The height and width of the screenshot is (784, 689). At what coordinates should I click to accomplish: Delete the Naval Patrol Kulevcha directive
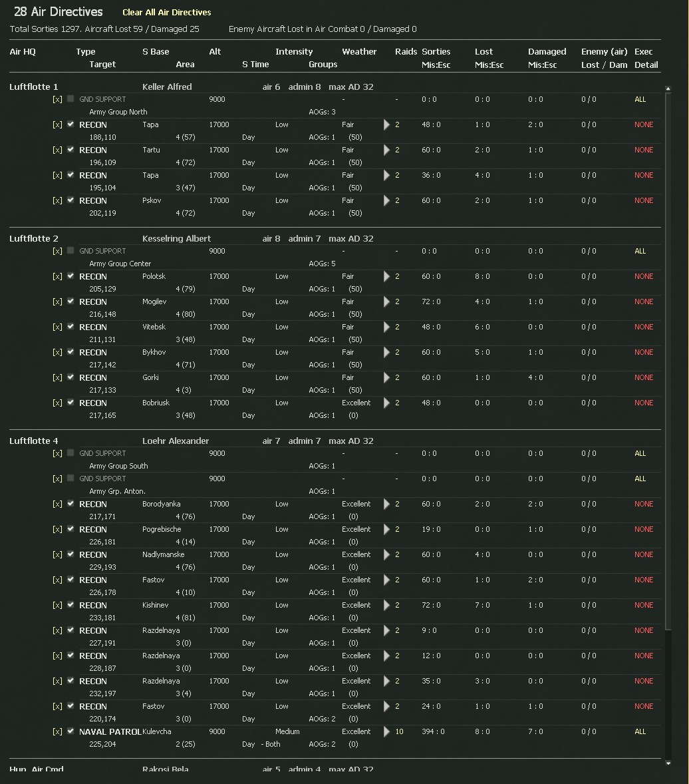point(57,732)
